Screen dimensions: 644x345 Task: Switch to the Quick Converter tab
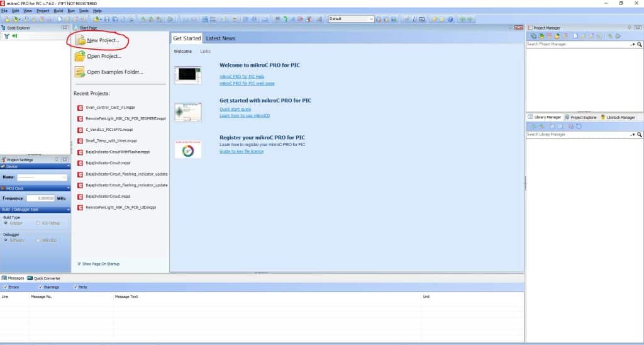click(44, 278)
